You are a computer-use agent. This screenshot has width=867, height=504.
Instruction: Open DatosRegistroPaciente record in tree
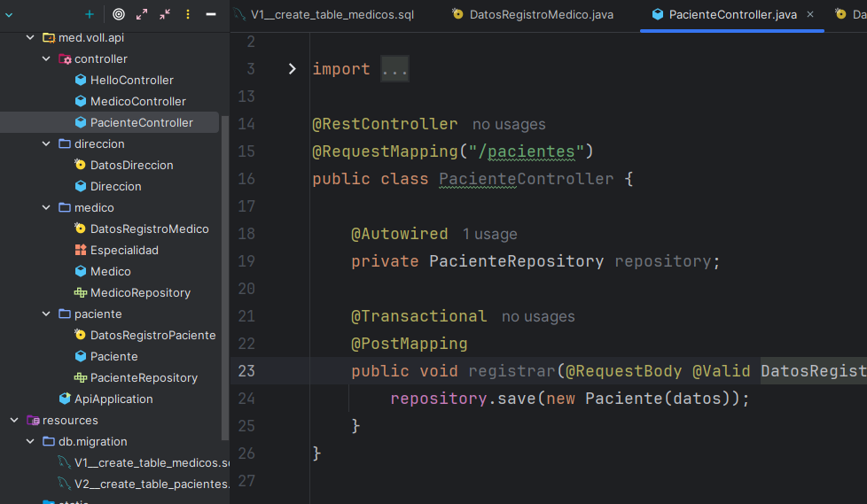[152, 336]
